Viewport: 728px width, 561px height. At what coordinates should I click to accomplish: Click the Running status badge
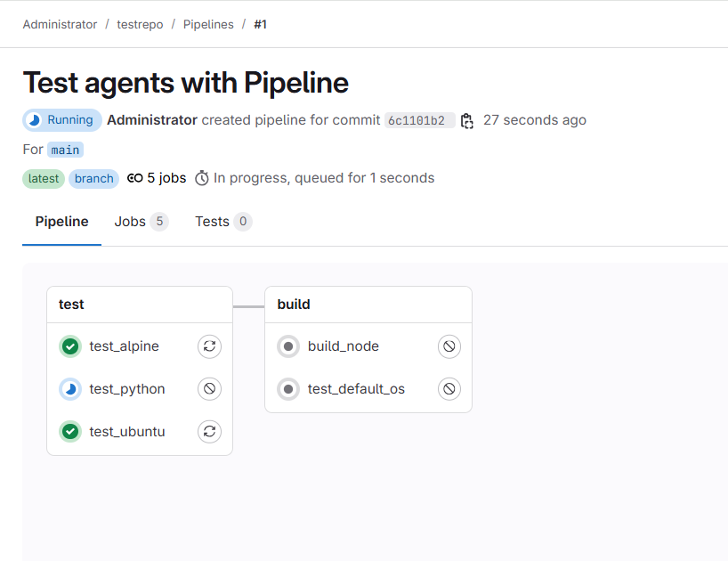pos(61,119)
